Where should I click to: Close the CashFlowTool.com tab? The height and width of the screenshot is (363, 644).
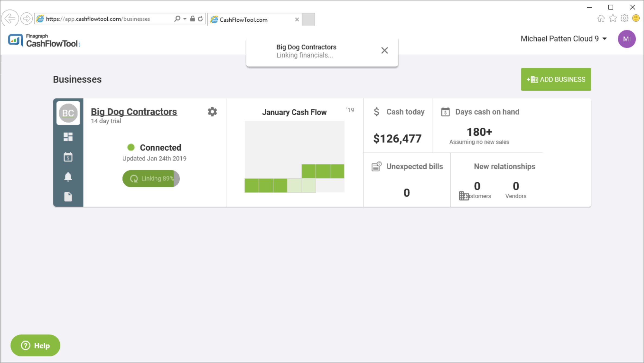coord(297,20)
